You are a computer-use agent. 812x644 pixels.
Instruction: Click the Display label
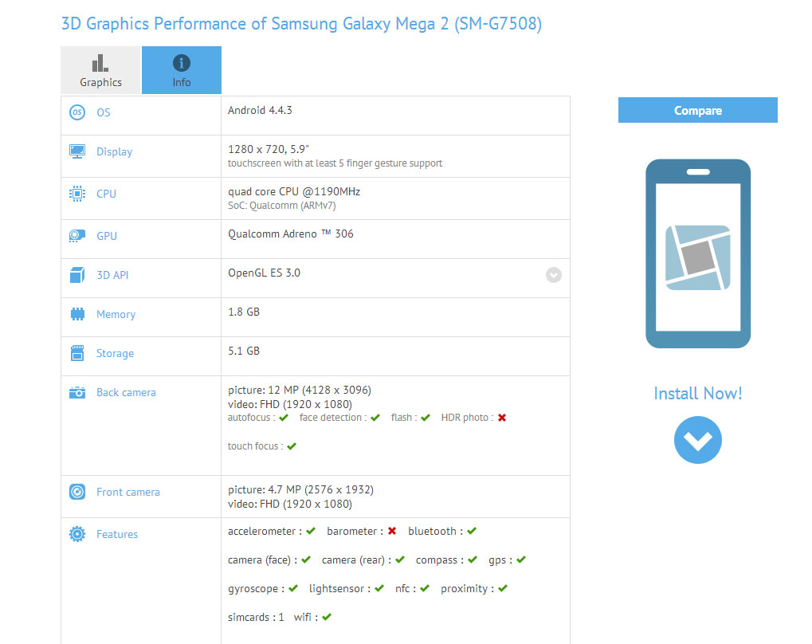click(115, 151)
